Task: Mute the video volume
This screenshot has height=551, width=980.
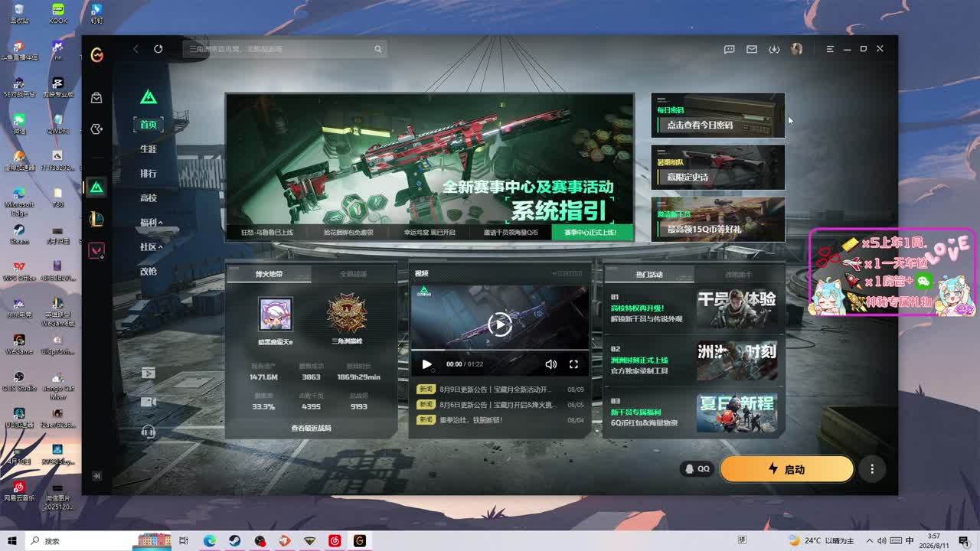Action: click(x=550, y=364)
